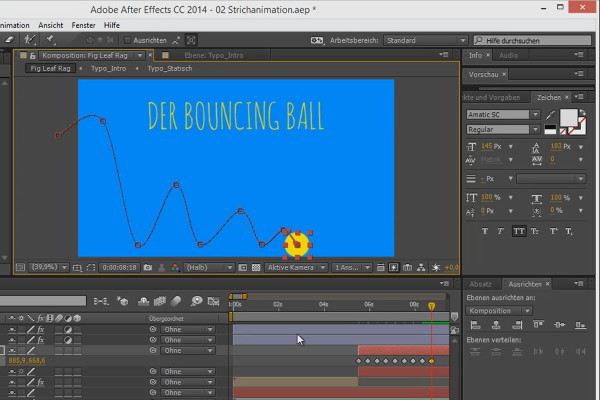Align layers to top edge

pyautogui.click(x=538, y=325)
